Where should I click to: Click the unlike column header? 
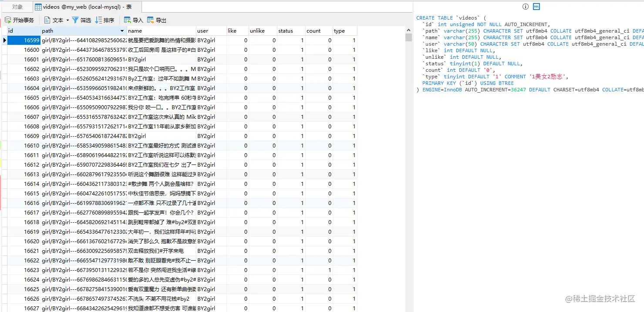coord(263,31)
